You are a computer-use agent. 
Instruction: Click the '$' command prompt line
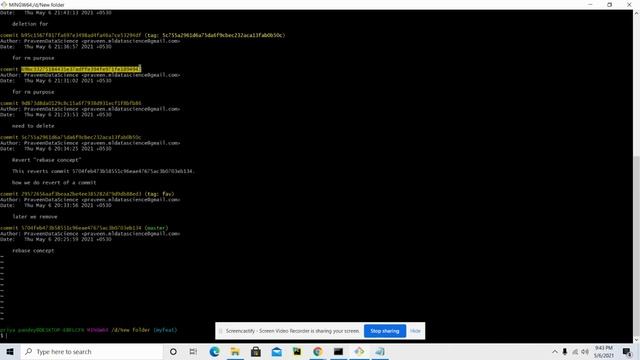[4, 336]
